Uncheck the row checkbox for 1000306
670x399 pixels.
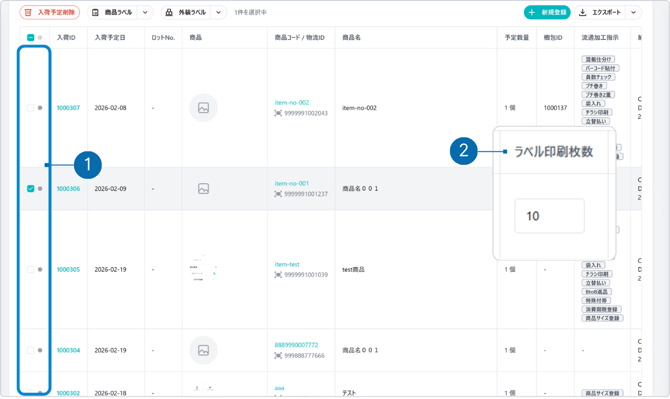pyautogui.click(x=31, y=188)
